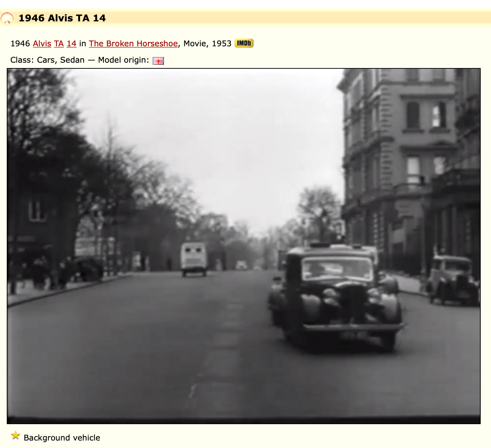Click the IMDb badge icon
Screen dimensions: 491x448
[244, 43]
